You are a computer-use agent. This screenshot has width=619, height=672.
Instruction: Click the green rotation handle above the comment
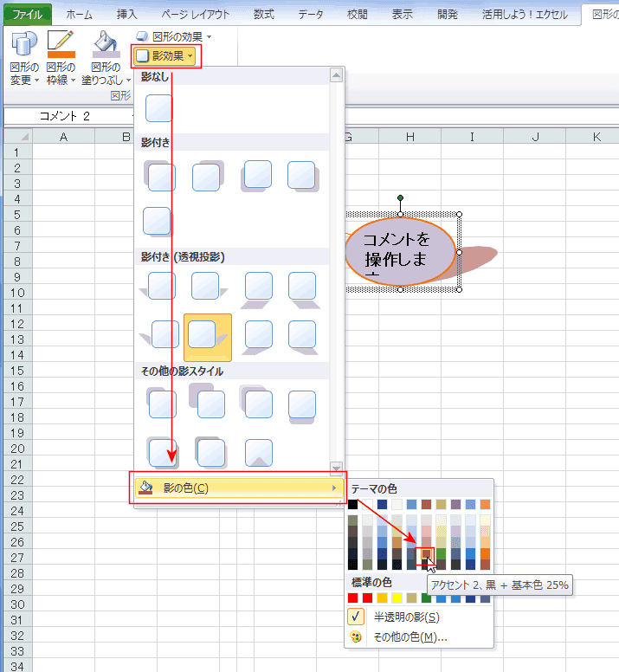[x=400, y=198]
